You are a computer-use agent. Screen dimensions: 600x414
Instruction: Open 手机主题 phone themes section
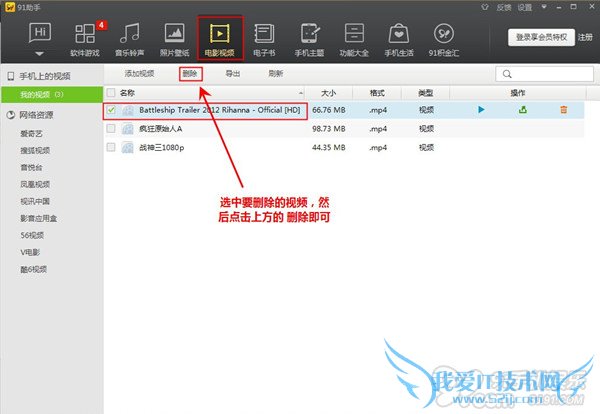(309, 39)
